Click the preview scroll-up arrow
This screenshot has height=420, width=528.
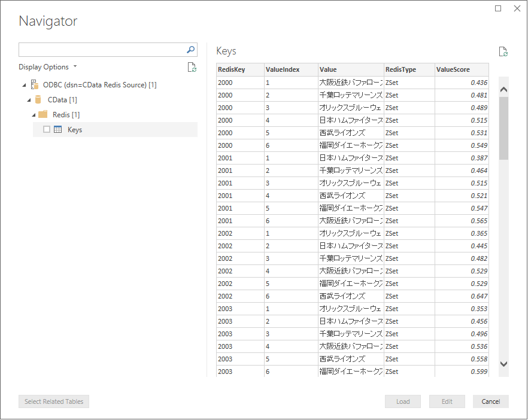pyautogui.click(x=504, y=90)
